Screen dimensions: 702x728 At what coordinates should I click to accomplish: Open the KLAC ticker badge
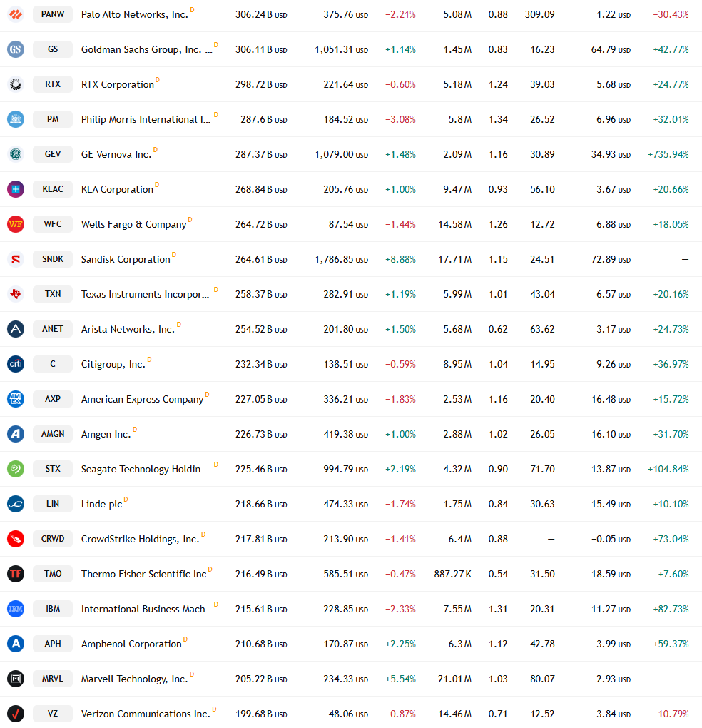tap(53, 189)
